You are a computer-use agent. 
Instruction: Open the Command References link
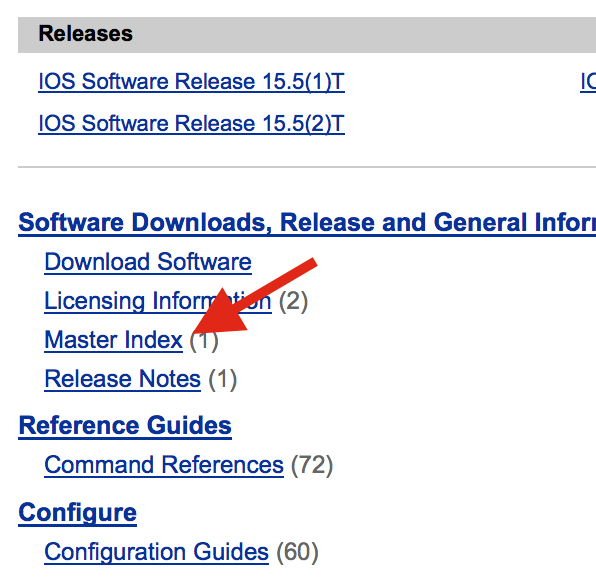click(x=164, y=465)
